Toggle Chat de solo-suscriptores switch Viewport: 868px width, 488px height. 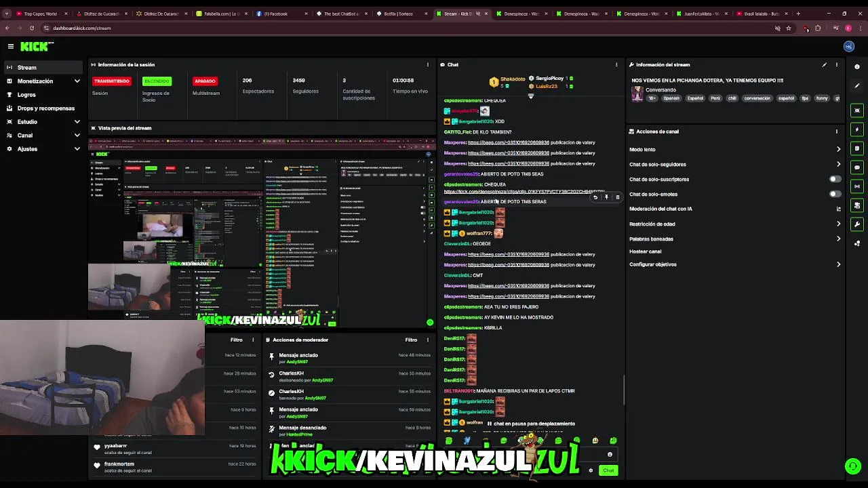tap(835, 179)
